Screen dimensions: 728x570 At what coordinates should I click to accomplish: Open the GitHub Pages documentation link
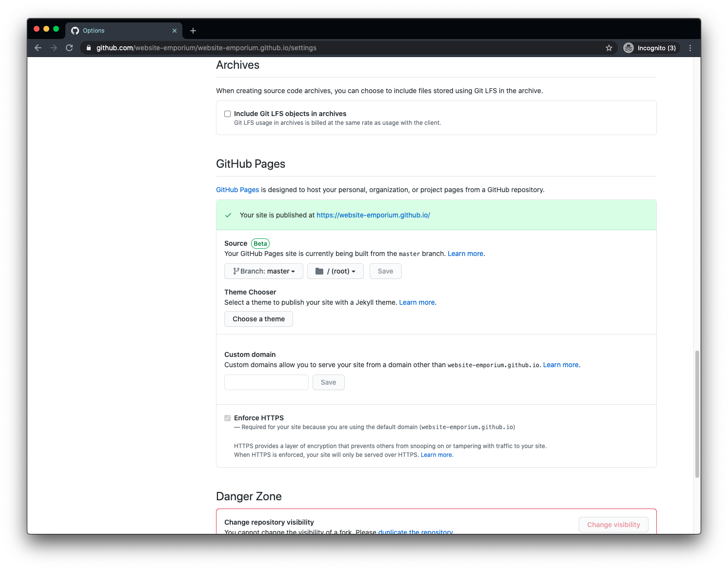[x=237, y=190]
